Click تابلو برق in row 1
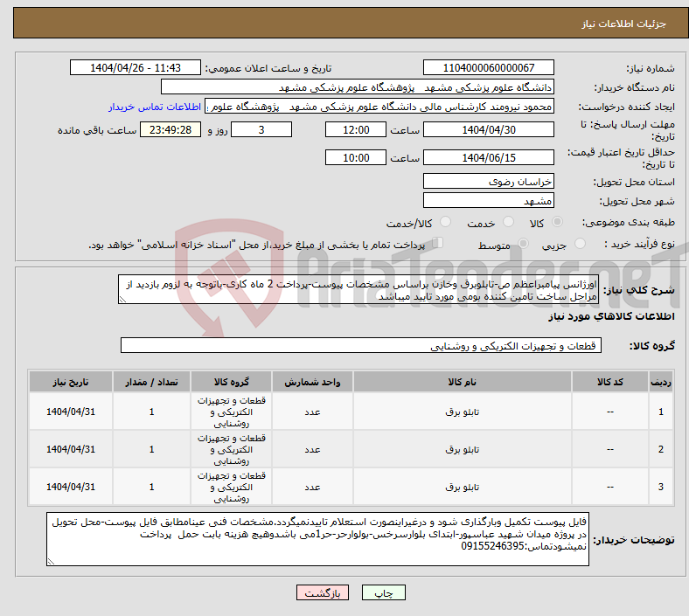This screenshot has height=616, width=689. pos(463,412)
